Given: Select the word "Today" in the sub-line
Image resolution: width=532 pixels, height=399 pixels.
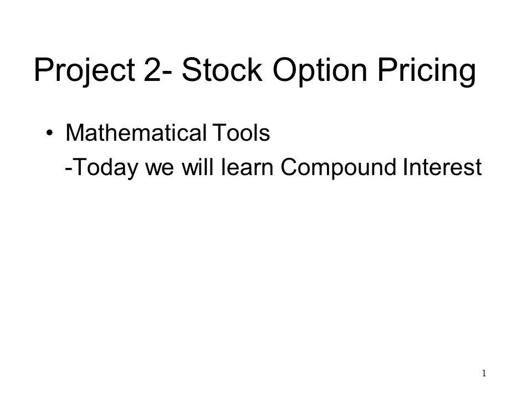Looking at the screenshot, I should click(x=105, y=167).
